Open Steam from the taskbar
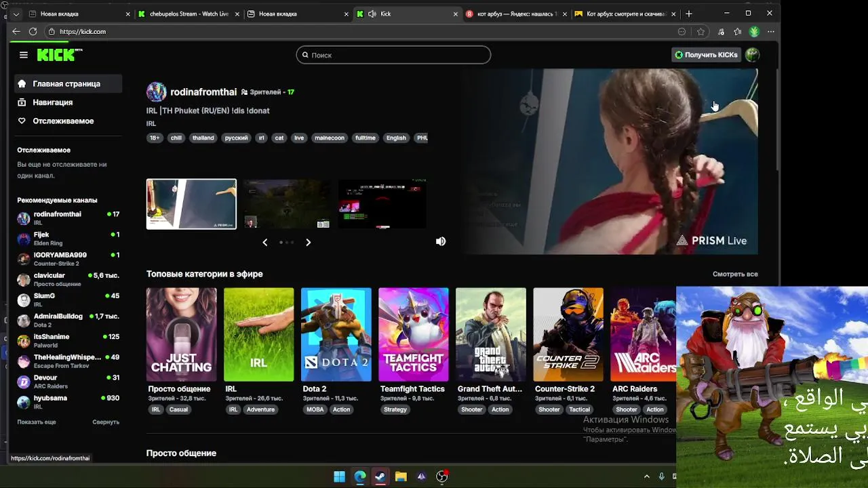Screen dimensions: 868x488 click(380, 476)
